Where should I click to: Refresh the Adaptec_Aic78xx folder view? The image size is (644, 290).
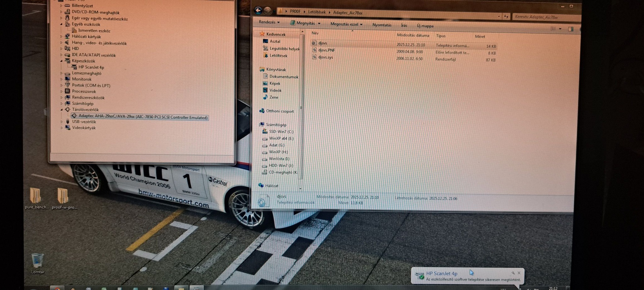506,16
